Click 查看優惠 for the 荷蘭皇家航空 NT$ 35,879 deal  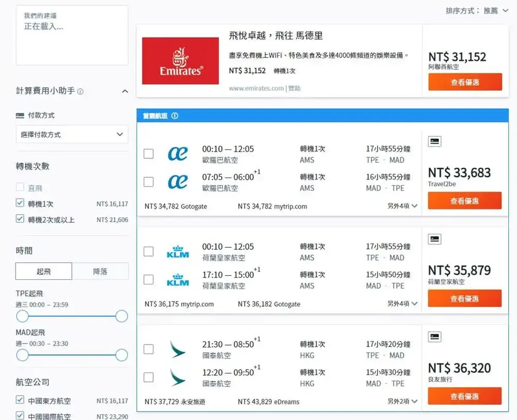[465, 298]
